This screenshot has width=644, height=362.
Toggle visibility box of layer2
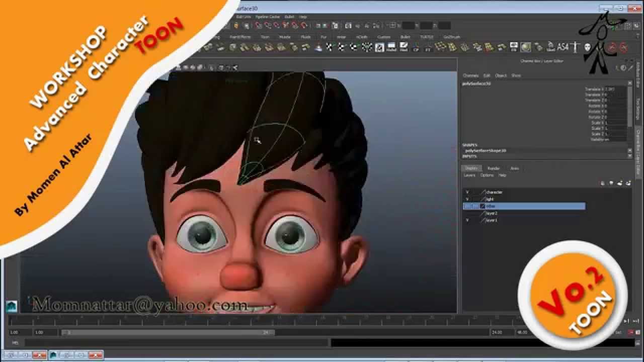(x=467, y=213)
